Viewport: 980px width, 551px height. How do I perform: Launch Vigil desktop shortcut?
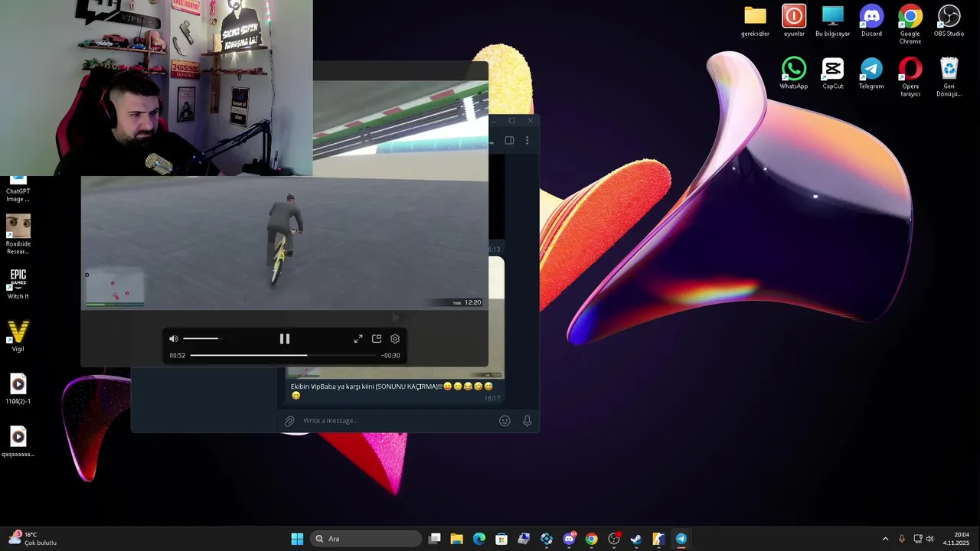click(18, 337)
